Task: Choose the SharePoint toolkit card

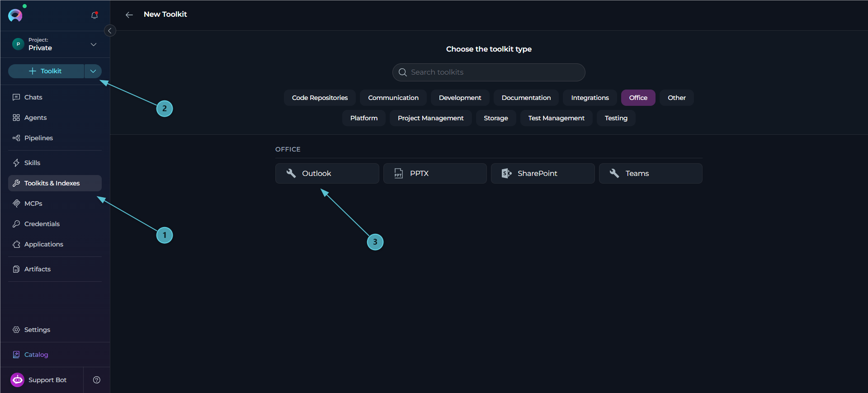Action: tap(543, 174)
